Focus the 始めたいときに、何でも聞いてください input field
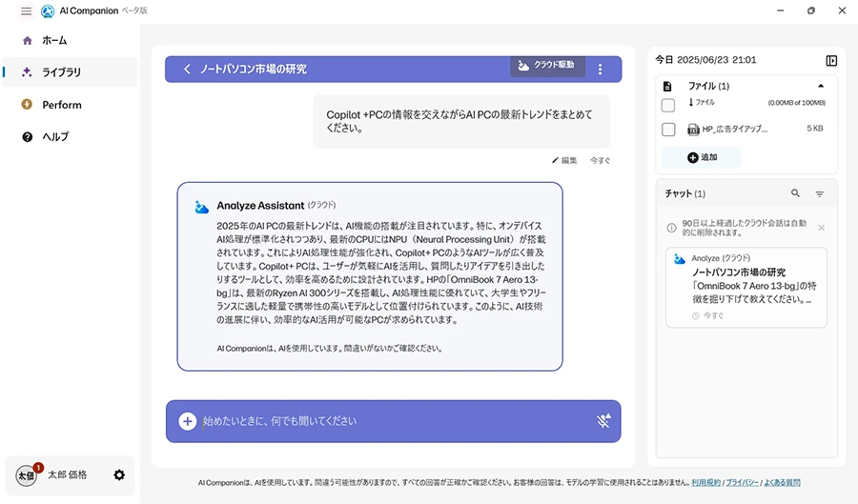The image size is (858, 504). [394, 421]
